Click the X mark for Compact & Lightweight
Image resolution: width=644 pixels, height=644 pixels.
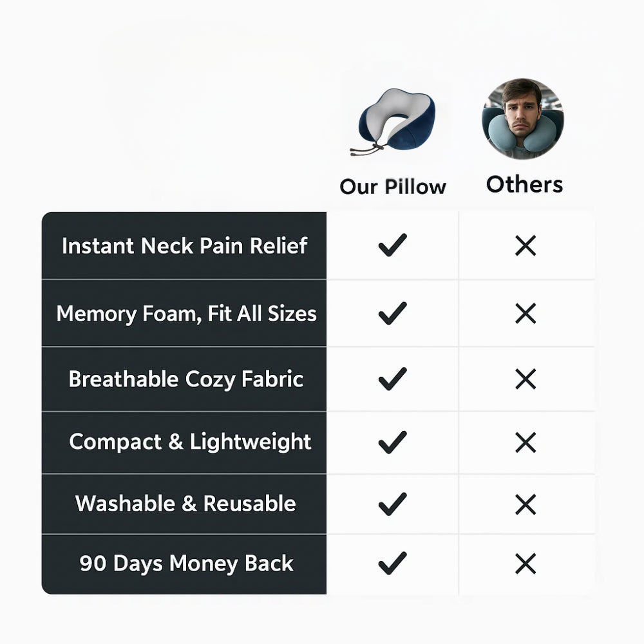coord(526,442)
